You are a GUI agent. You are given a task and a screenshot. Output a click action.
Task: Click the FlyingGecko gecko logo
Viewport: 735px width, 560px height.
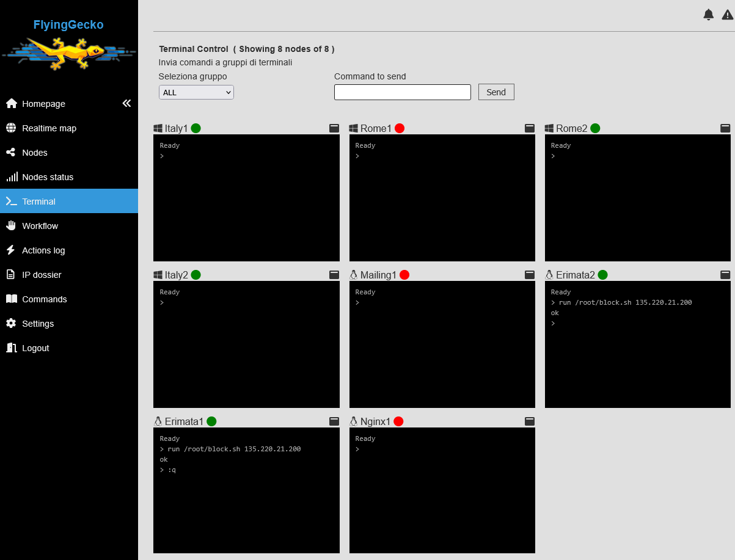(x=68, y=53)
